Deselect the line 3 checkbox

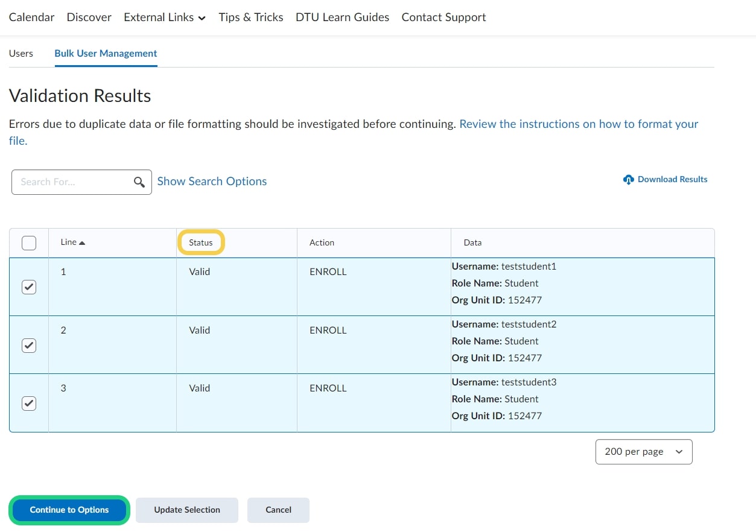point(29,403)
